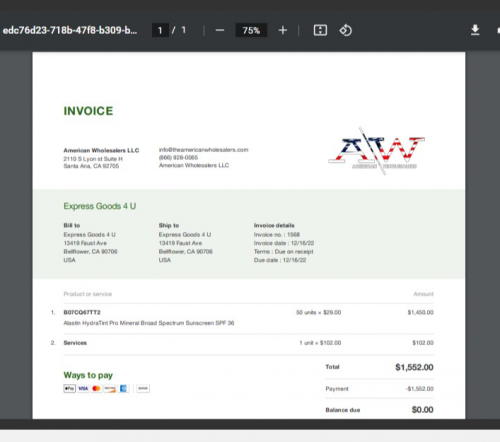Click the American Wholesalers AW logo
Screen dimensions: 500x442
coord(377,151)
